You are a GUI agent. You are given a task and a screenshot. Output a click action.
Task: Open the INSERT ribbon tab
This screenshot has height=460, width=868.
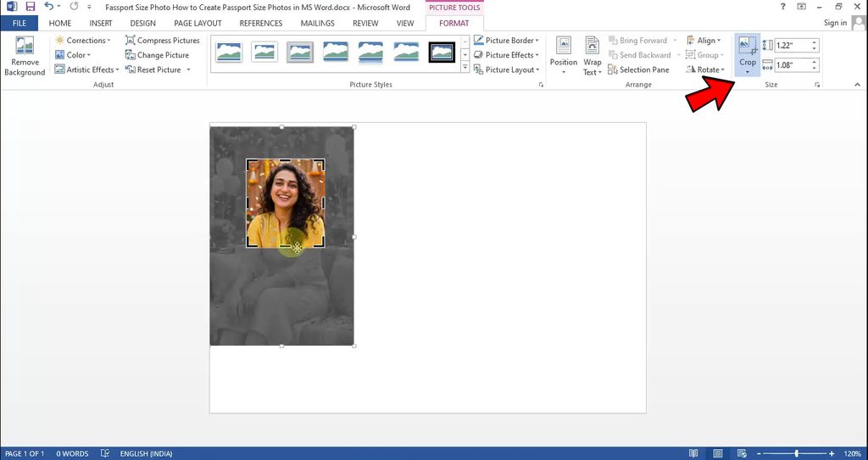point(101,23)
